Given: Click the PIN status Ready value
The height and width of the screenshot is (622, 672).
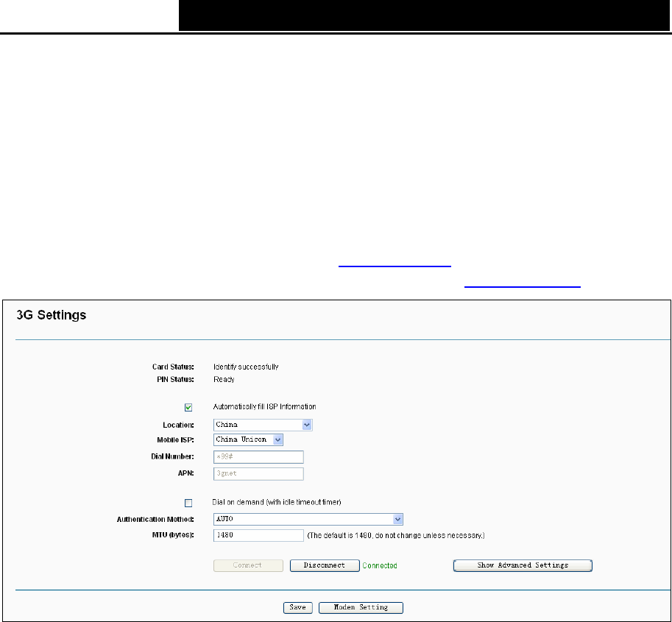Looking at the screenshot, I should click(x=224, y=379).
